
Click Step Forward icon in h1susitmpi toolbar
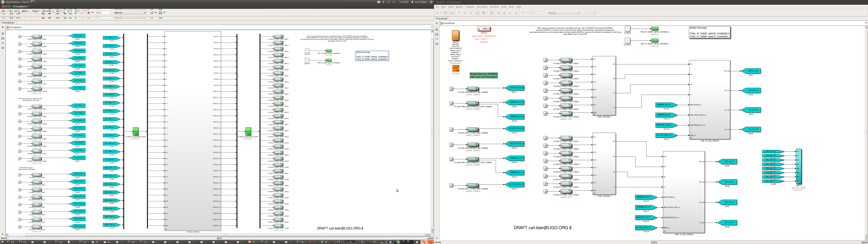(x=510, y=13)
